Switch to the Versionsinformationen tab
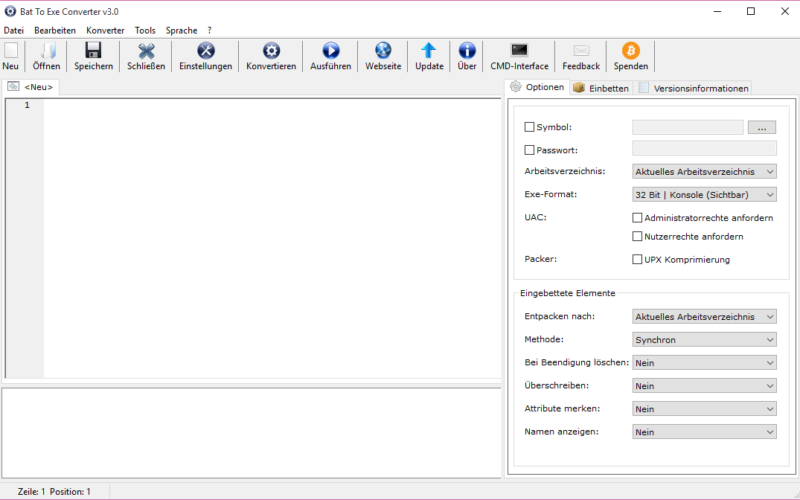This screenshot has height=500, width=800. click(693, 88)
